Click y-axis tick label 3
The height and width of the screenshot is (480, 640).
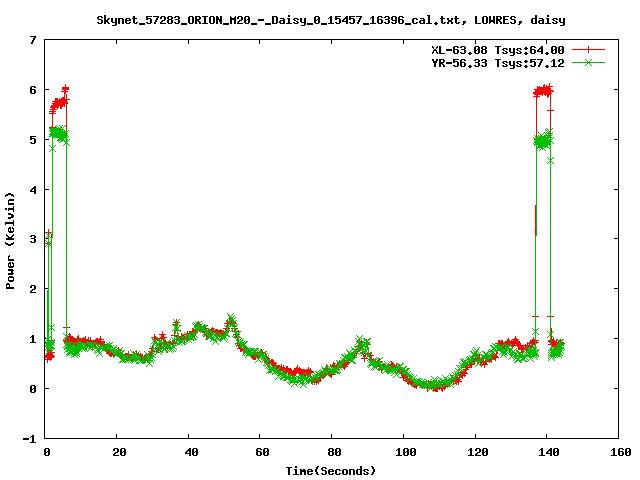pyautogui.click(x=33, y=239)
